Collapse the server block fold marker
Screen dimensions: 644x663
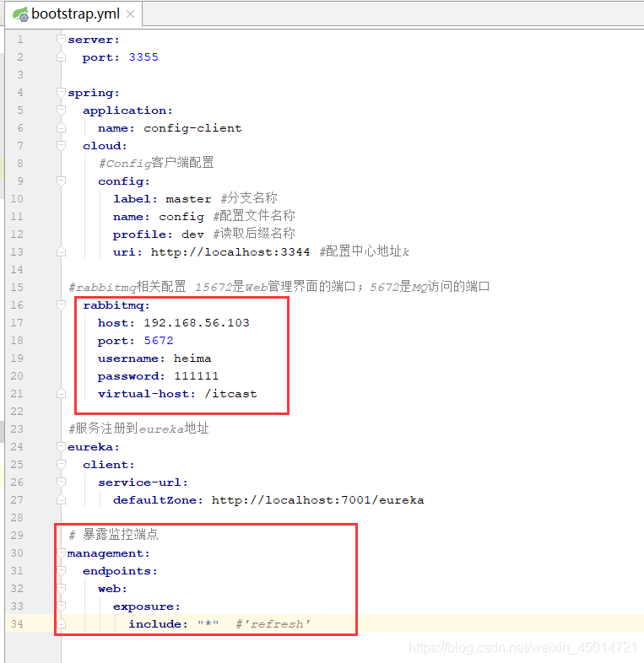pos(61,40)
